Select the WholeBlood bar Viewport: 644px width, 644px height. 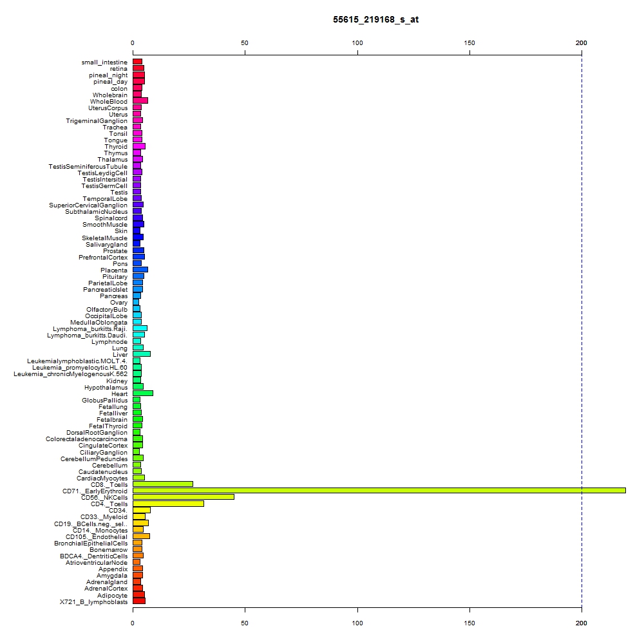point(140,100)
